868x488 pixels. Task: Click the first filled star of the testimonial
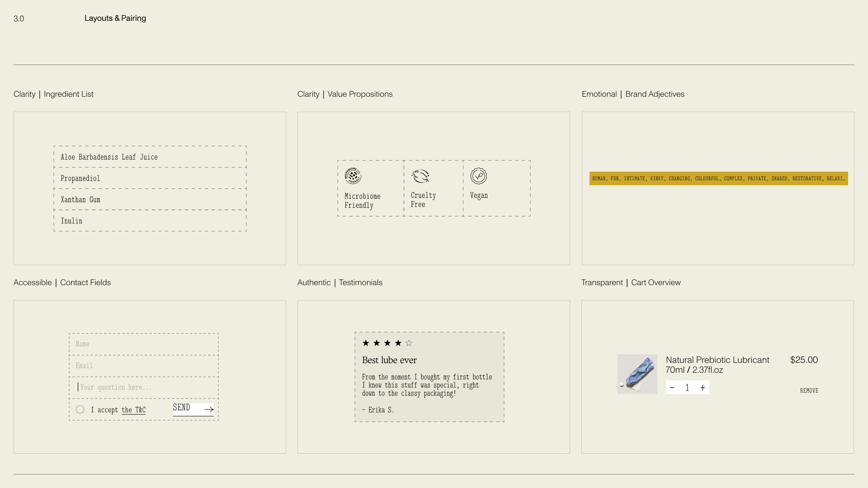[366, 343]
